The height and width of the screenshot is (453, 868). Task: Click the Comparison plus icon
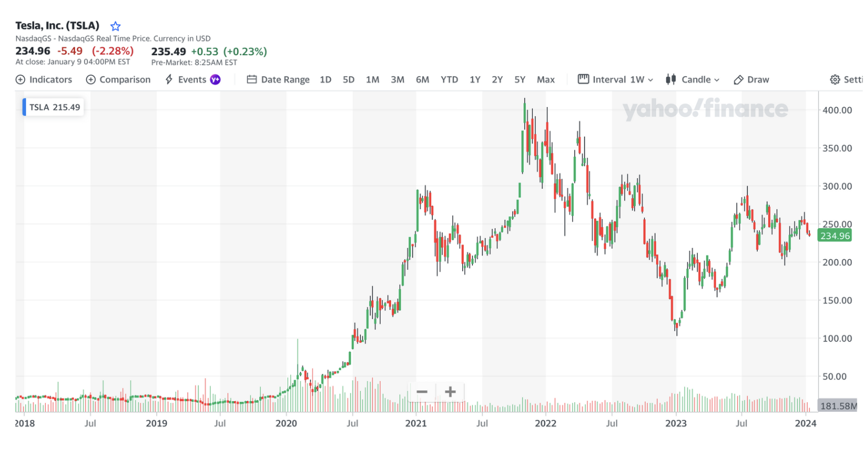tap(91, 79)
